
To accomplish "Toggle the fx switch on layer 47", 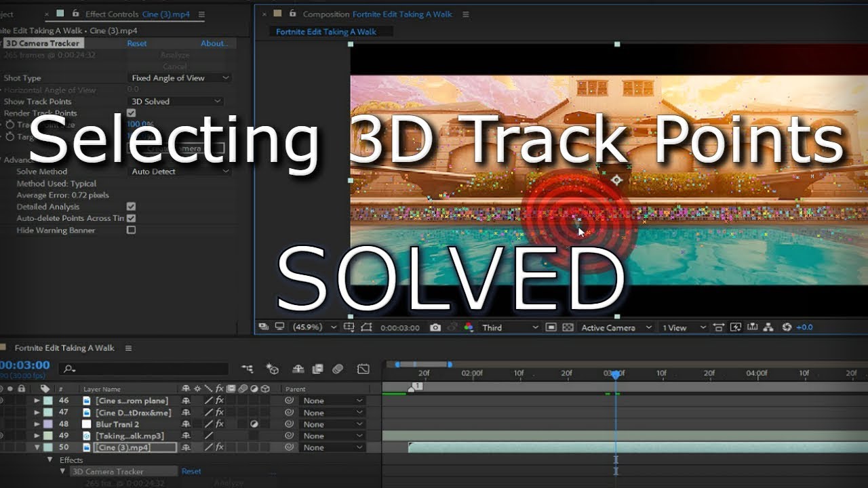I will pos(220,412).
